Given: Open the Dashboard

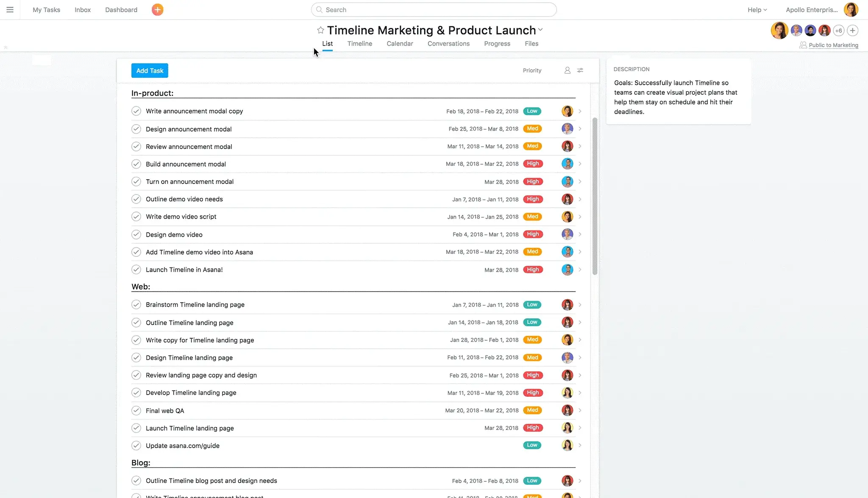Looking at the screenshot, I should click(x=121, y=10).
